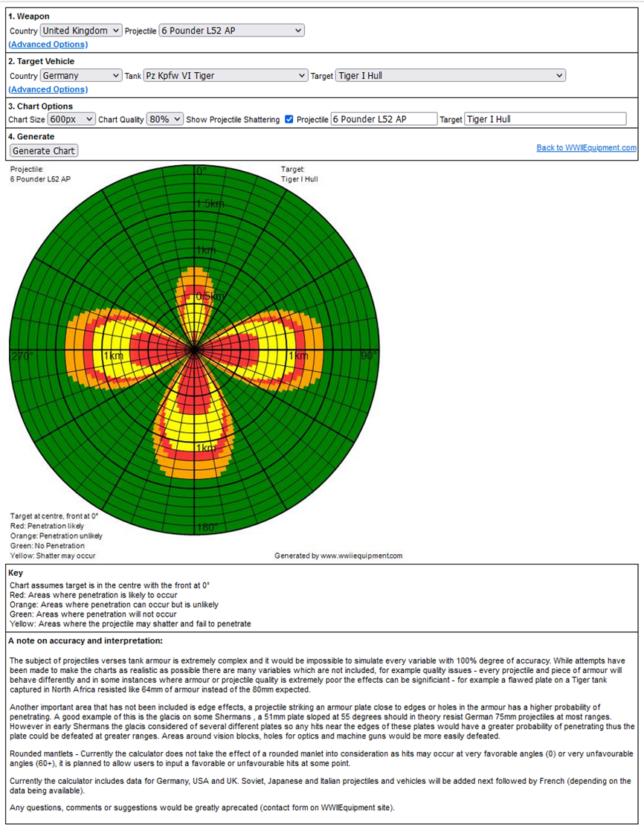Open the Projectile dropdown showing 6 Pounder L52 AP
The width and height of the screenshot is (644, 836).
pyautogui.click(x=231, y=30)
